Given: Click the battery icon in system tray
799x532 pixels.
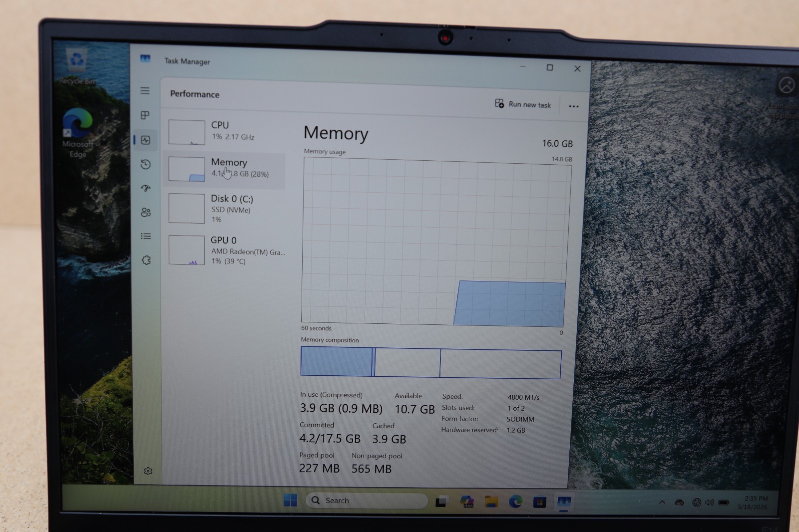Looking at the screenshot, I should point(724,503).
